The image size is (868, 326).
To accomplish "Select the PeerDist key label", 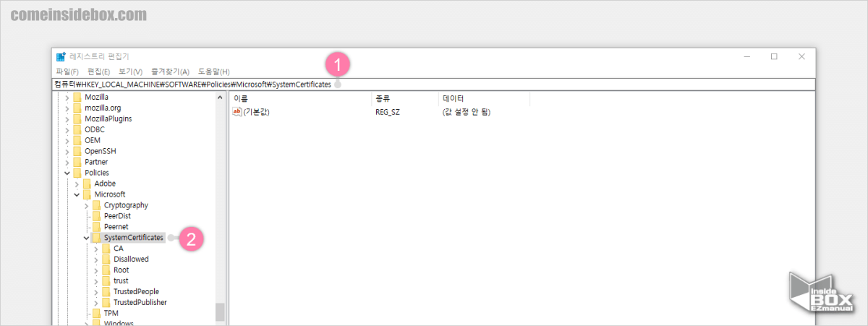I will point(117,216).
